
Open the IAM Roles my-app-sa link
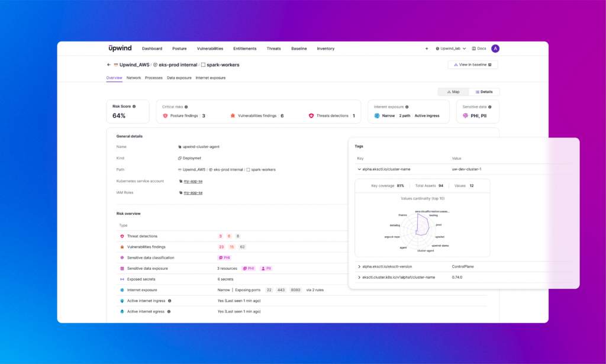tap(193, 193)
